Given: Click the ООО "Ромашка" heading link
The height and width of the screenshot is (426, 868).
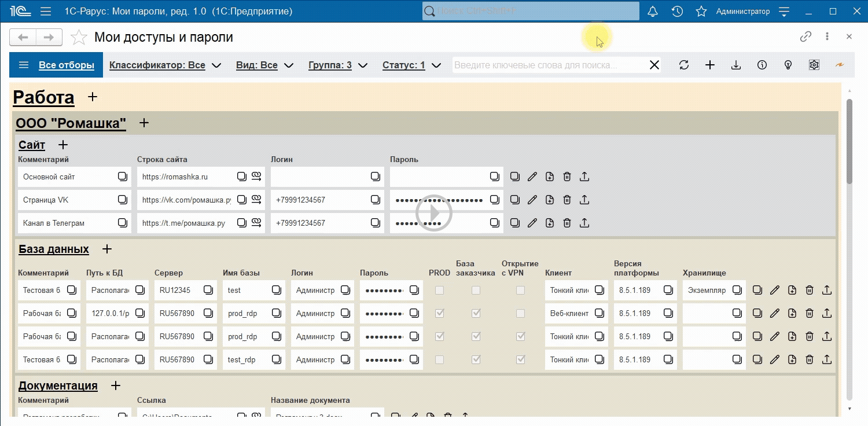Looking at the screenshot, I should [x=71, y=123].
